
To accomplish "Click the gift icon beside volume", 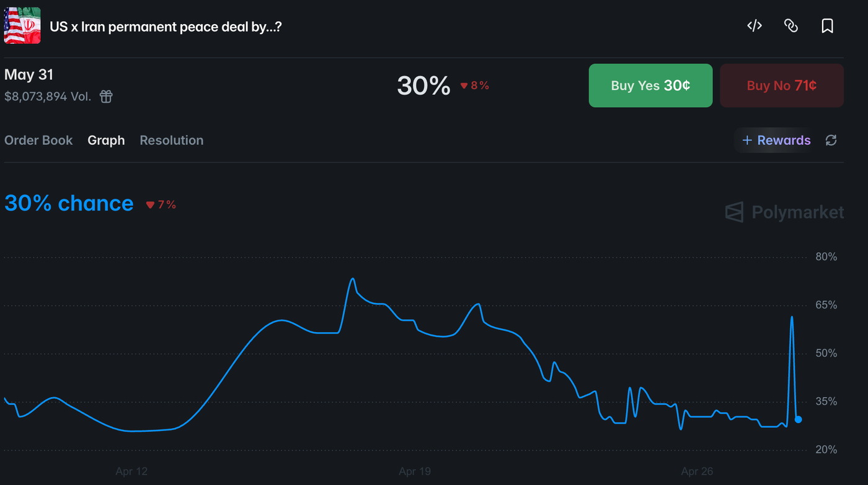I will [x=106, y=96].
